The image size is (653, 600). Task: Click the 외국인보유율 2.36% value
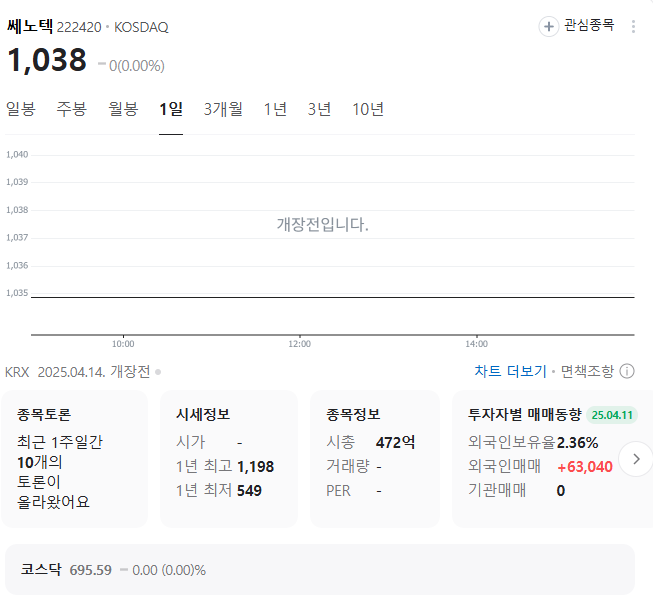[x=577, y=442]
